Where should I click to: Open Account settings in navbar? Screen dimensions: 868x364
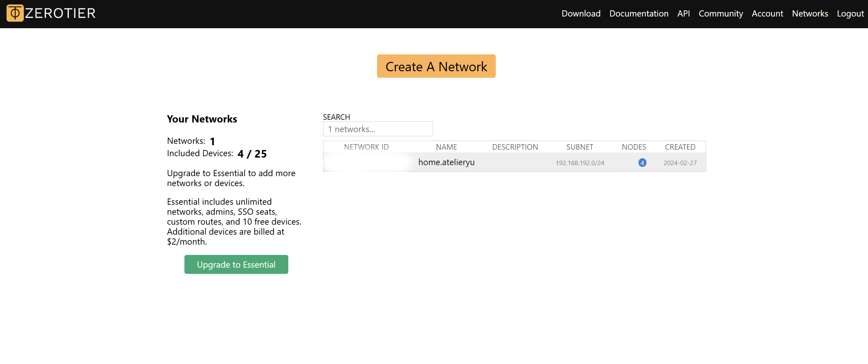click(767, 14)
